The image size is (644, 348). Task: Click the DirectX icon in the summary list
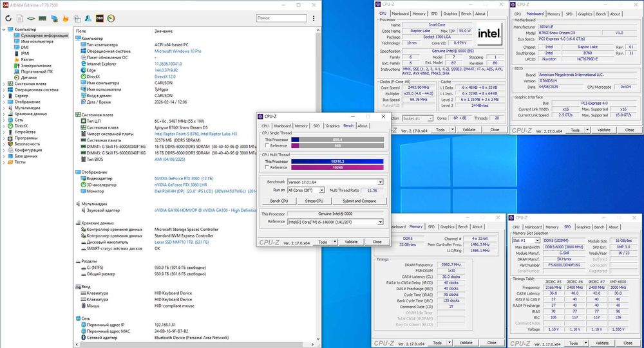[x=83, y=77]
